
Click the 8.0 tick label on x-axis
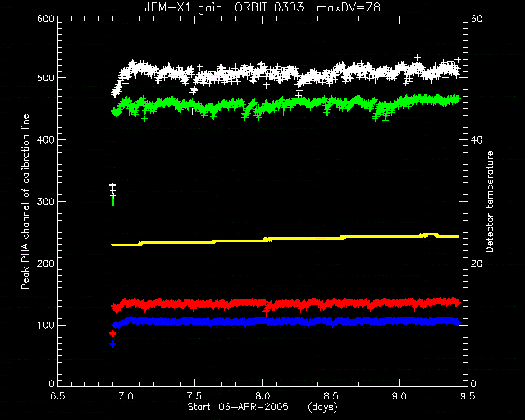click(x=262, y=396)
